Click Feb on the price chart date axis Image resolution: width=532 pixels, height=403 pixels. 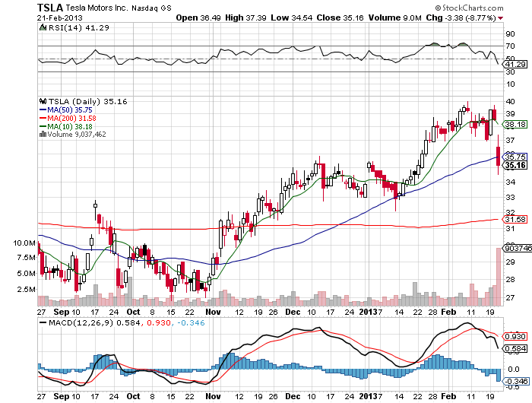(x=448, y=312)
